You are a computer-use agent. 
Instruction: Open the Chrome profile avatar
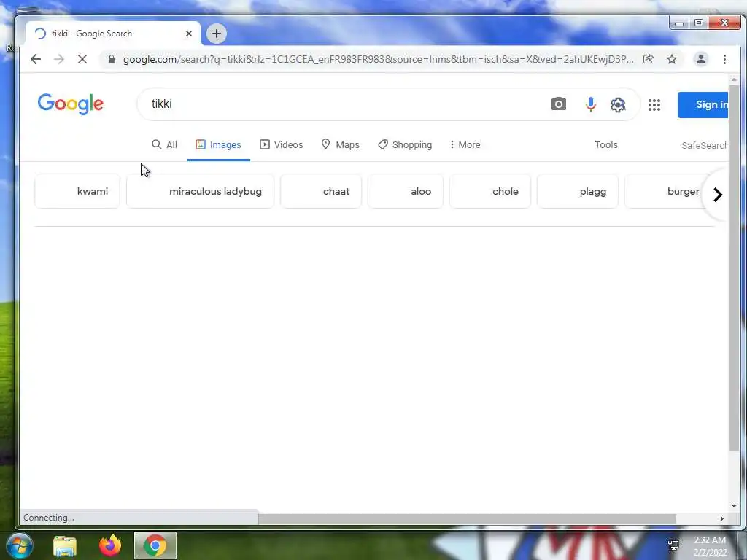pyautogui.click(x=701, y=59)
